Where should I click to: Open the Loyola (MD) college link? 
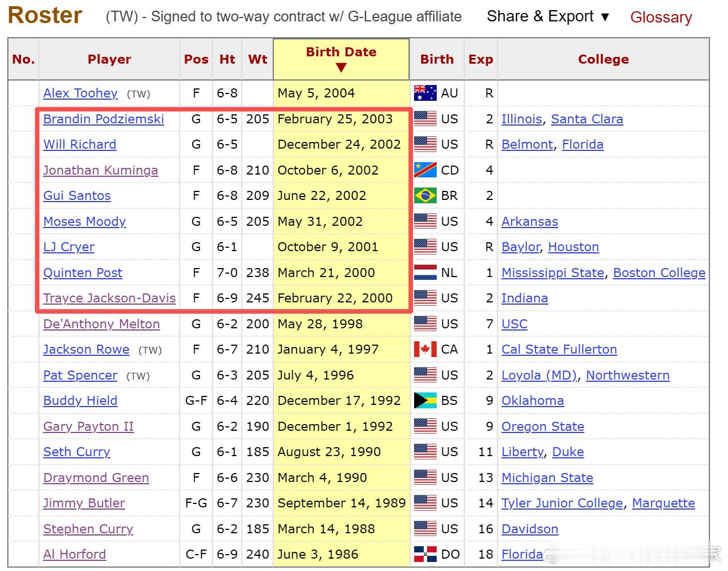tap(539, 376)
